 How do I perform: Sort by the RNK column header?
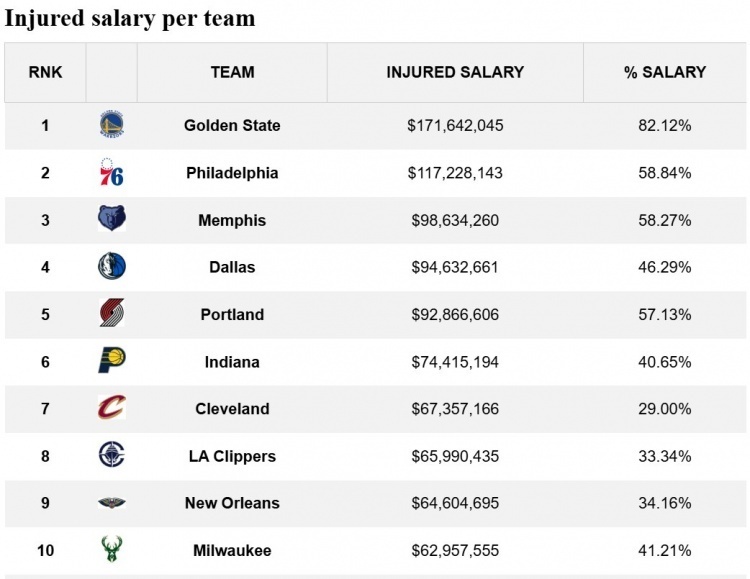point(45,72)
